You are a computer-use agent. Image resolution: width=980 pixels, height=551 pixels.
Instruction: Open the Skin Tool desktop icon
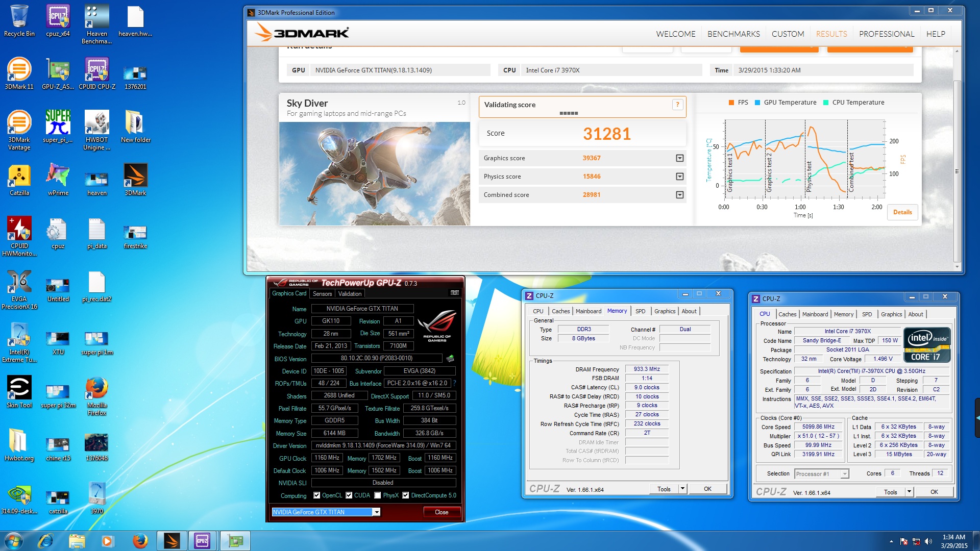(x=19, y=392)
